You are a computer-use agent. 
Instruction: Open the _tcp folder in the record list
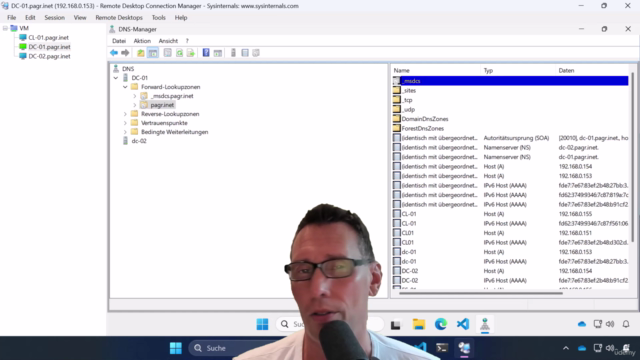click(x=407, y=100)
